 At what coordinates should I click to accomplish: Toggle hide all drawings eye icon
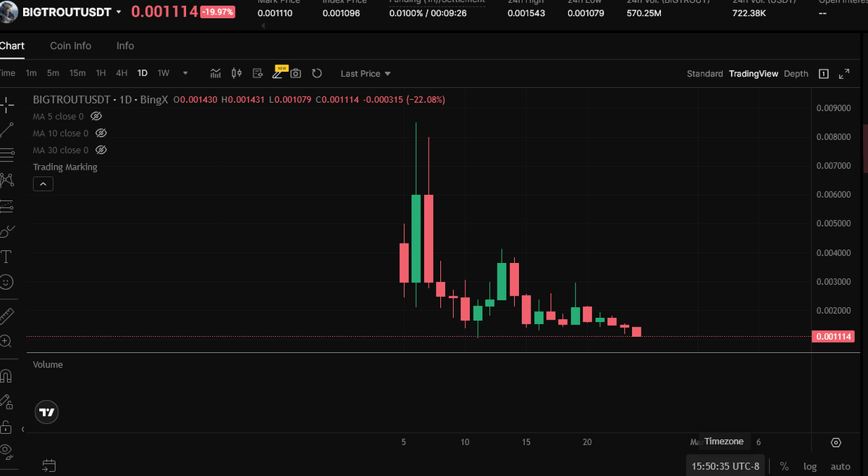(6, 450)
